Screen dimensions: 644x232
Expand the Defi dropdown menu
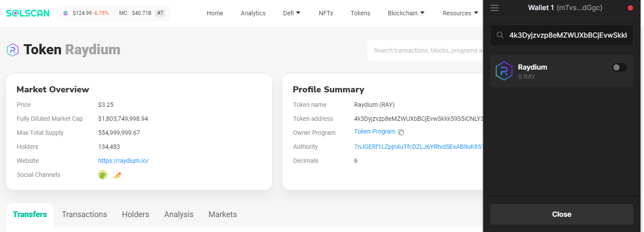[292, 13]
